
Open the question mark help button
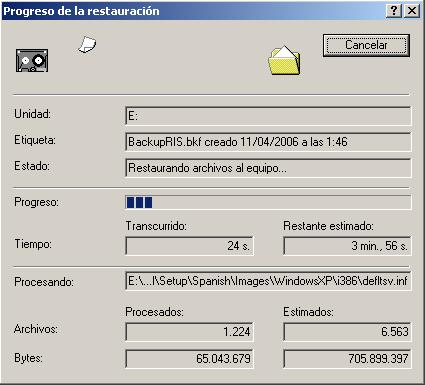click(x=394, y=11)
